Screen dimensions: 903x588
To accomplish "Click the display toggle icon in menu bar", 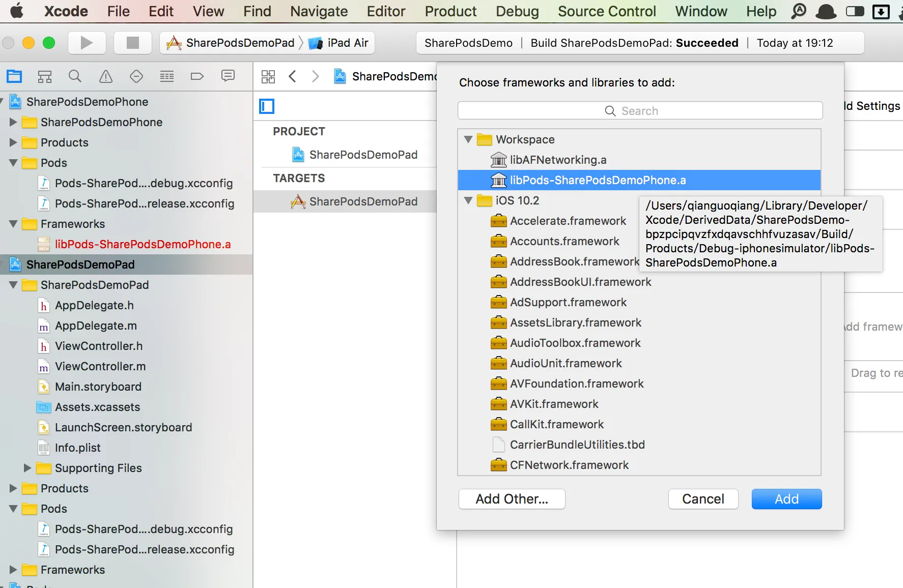I will tap(855, 11).
